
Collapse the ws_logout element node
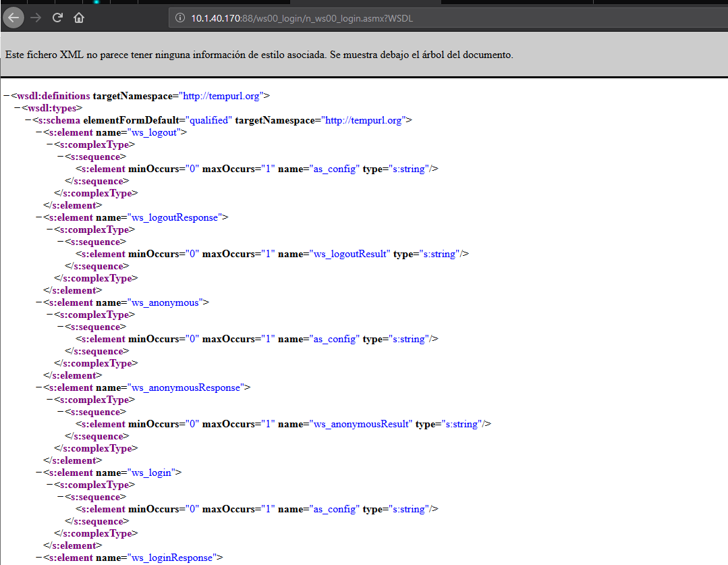pos(39,133)
